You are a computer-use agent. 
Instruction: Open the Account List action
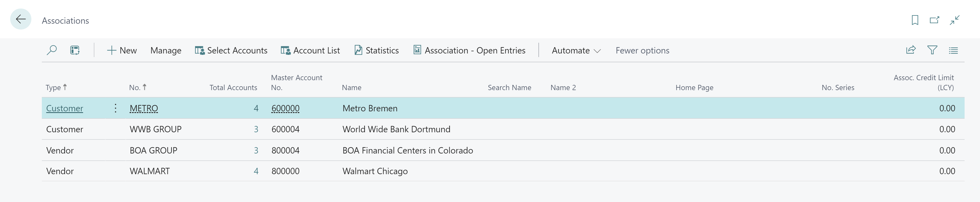pyautogui.click(x=310, y=50)
